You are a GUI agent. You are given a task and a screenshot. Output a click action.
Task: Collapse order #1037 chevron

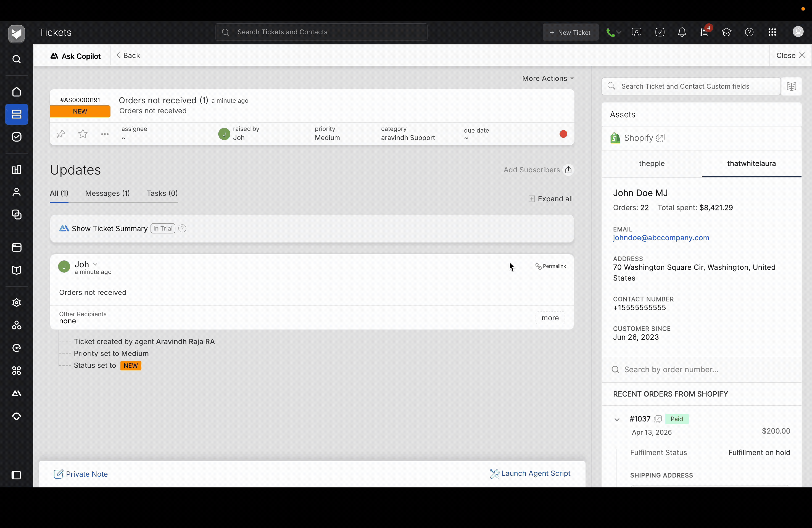pos(616,419)
